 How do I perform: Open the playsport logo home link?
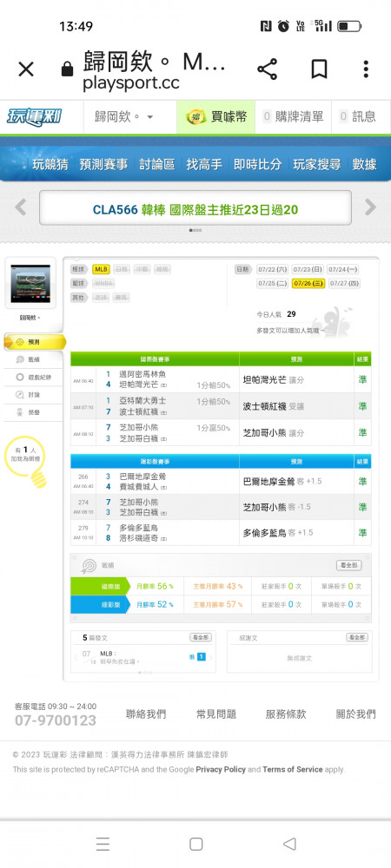(35, 117)
